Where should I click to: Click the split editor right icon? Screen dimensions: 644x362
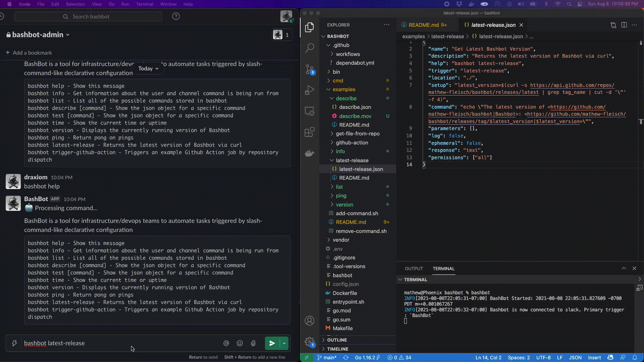[x=624, y=25]
